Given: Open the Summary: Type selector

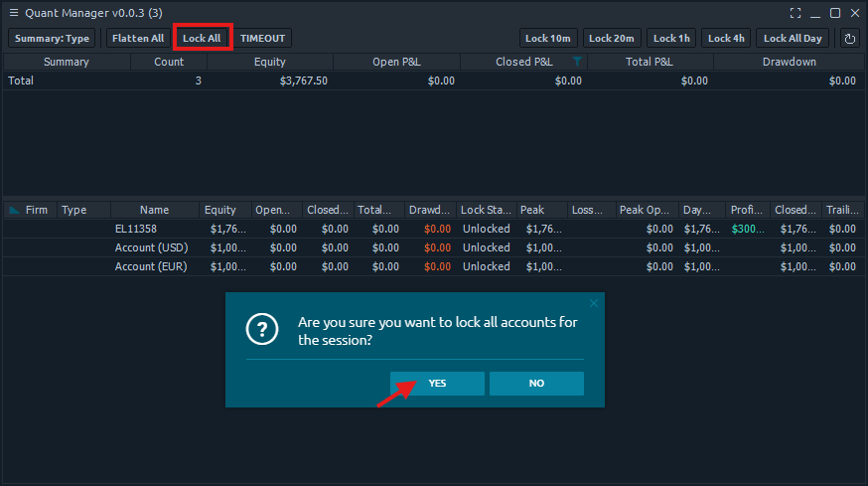Looking at the screenshot, I should [x=53, y=39].
